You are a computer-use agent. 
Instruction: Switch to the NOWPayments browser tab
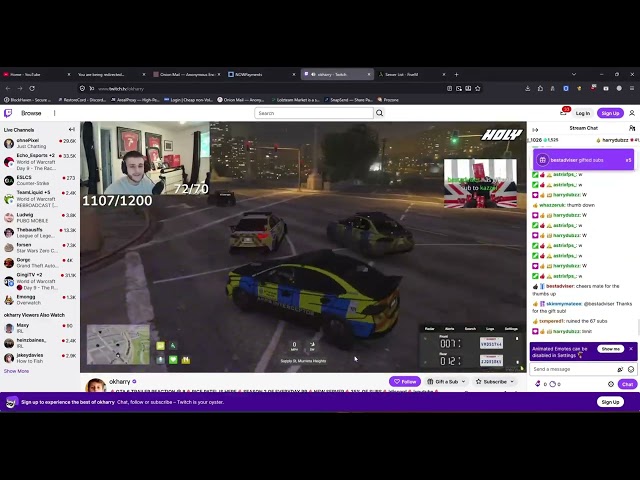(261, 75)
